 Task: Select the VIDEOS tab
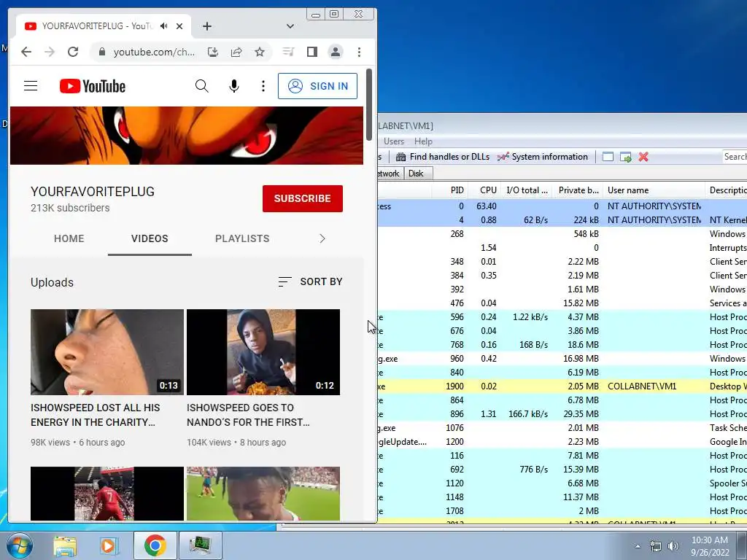coord(150,238)
